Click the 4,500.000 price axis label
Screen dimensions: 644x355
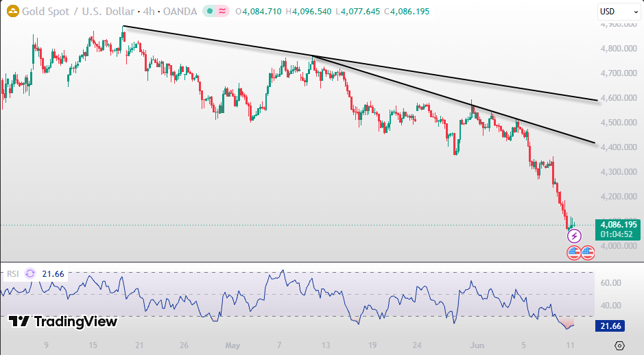(x=619, y=122)
